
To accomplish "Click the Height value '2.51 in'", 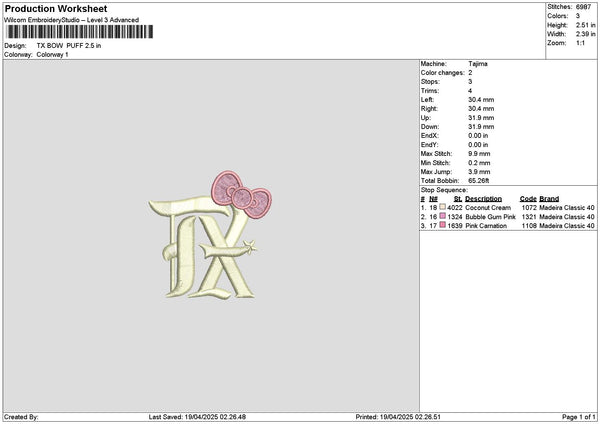I will click(x=585, y=25).
